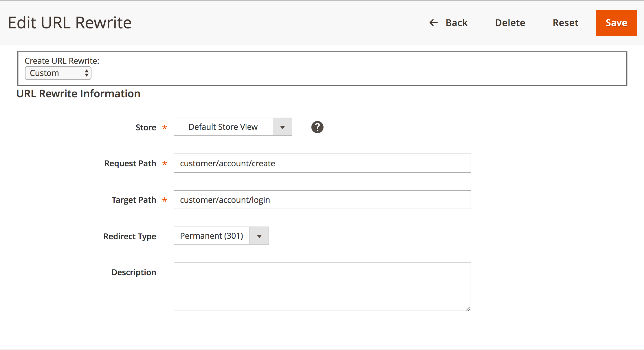The width and height of the screenshot is (644, 350).
Task: Focus the Target Path input field
Action: point(322,200)
